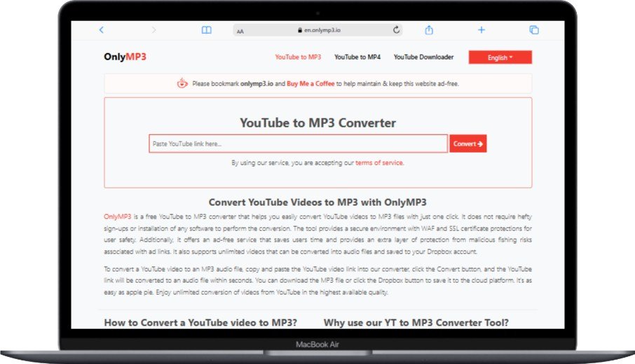This screenshot has width=635, height=364.
Task: Click the red Convert button
Action: 468,143
